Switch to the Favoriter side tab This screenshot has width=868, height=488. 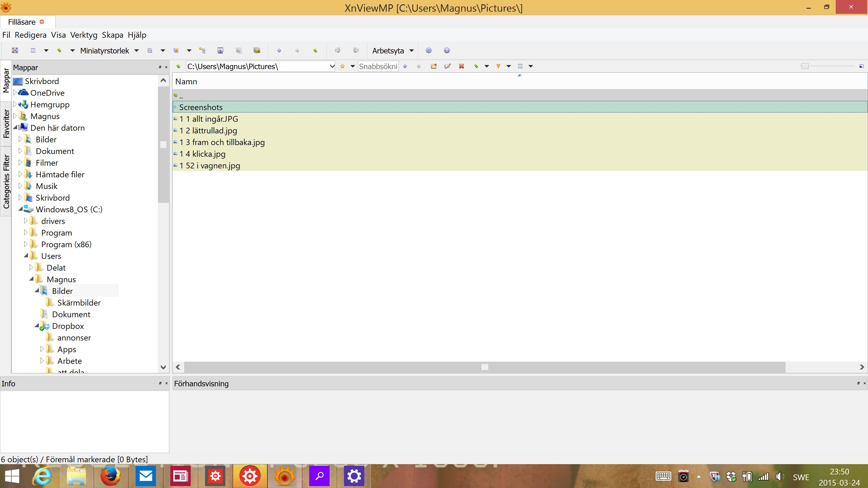point(6,124)
